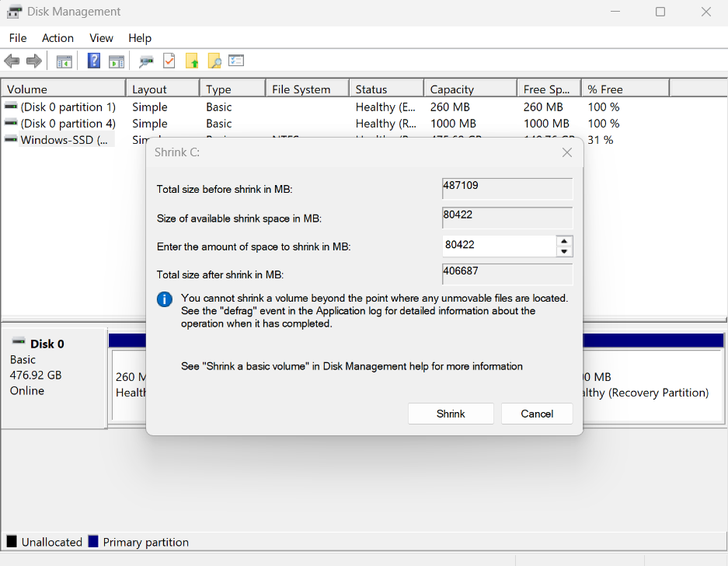Cancel the Shrink C: dialog
Image resolution: width=728 pixels, height=566 pixels.
coord(537,414)
